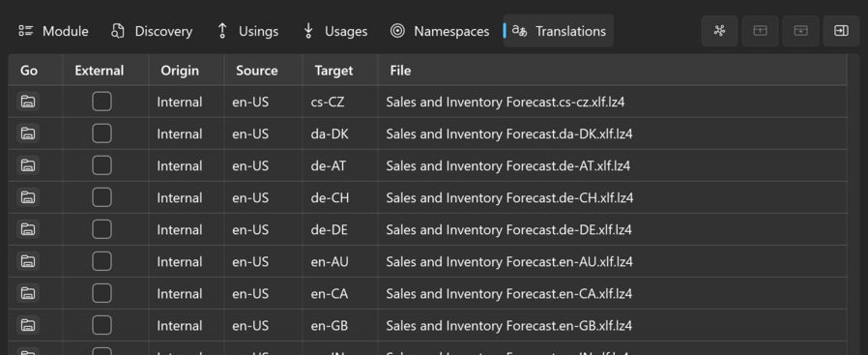
Task: Click the panel-up arrow toolbar icon
Action: point(760,31)
